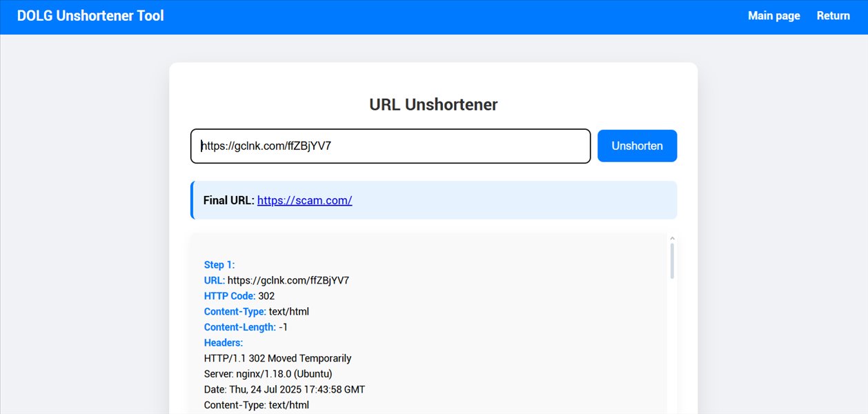Click the 'Server: nginx/1.18.0 (Ubuntu)' line
The width and height of the screenshot is (868, 414).
point(268,374)
